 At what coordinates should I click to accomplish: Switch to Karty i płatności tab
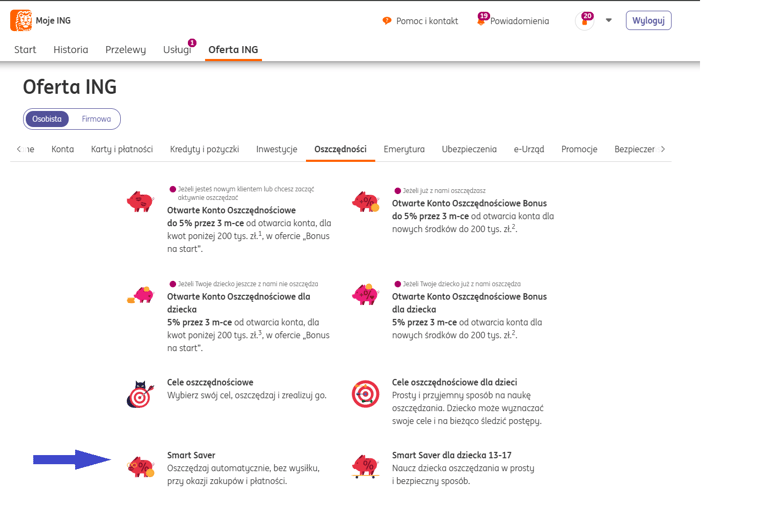(122, 149)
